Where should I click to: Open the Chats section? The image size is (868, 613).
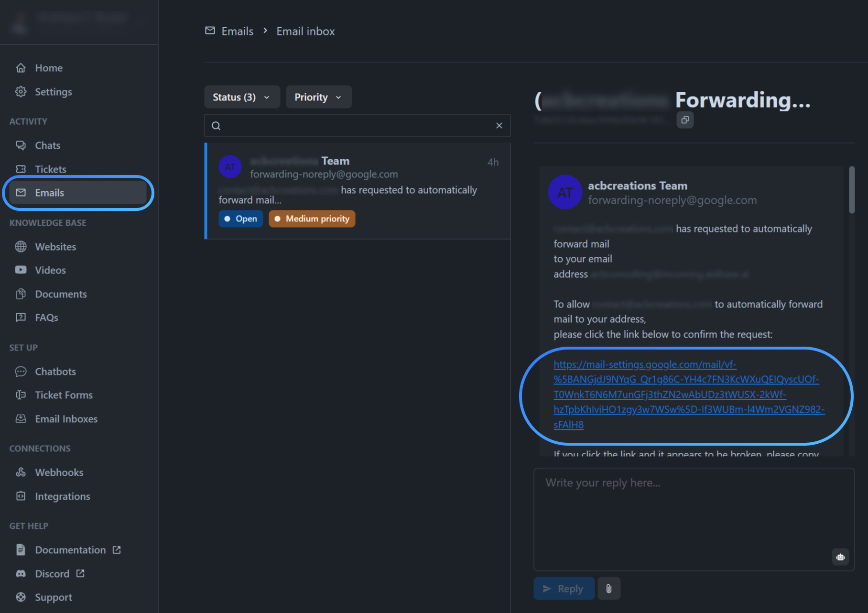click(47, 145)
